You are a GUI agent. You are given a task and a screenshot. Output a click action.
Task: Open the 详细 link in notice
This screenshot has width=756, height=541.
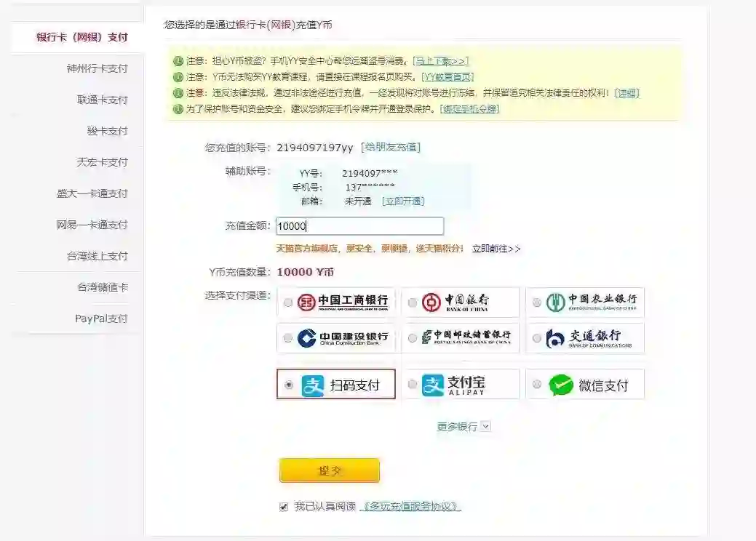626,93
